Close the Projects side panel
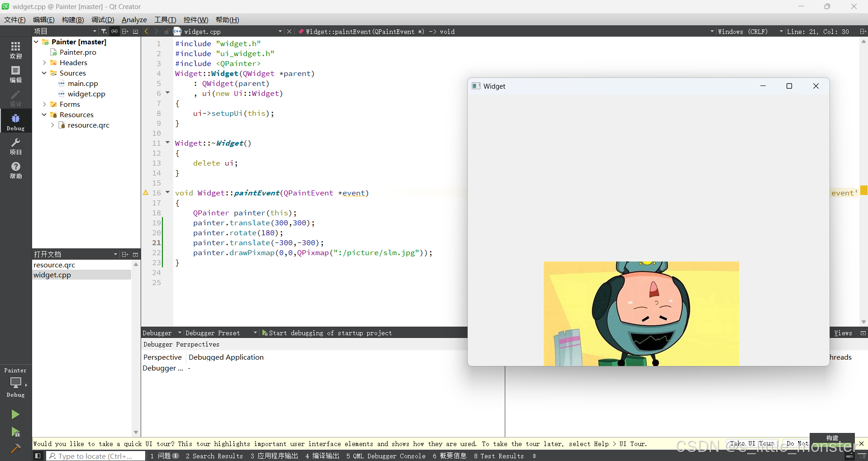The width and height of the screenshot is (868, 461). (x=135, y=31)
